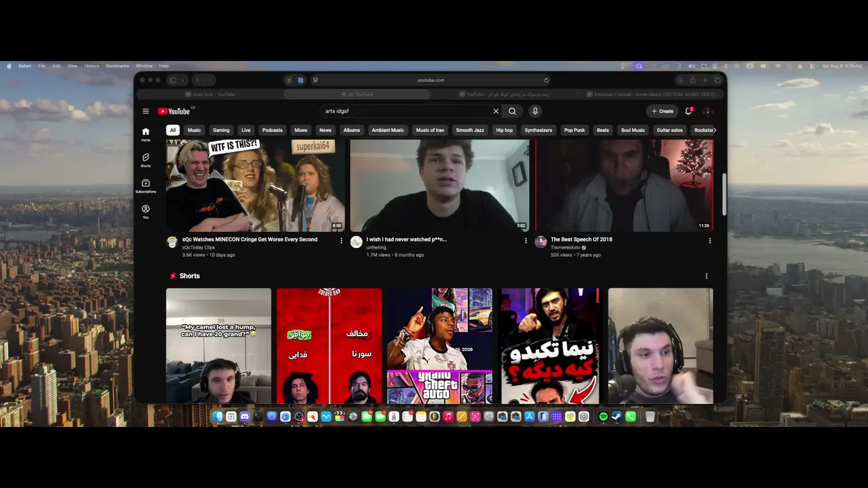Toggle the Safari sidebar
Viewport: 868px width, 488px height.
(173, 80)
